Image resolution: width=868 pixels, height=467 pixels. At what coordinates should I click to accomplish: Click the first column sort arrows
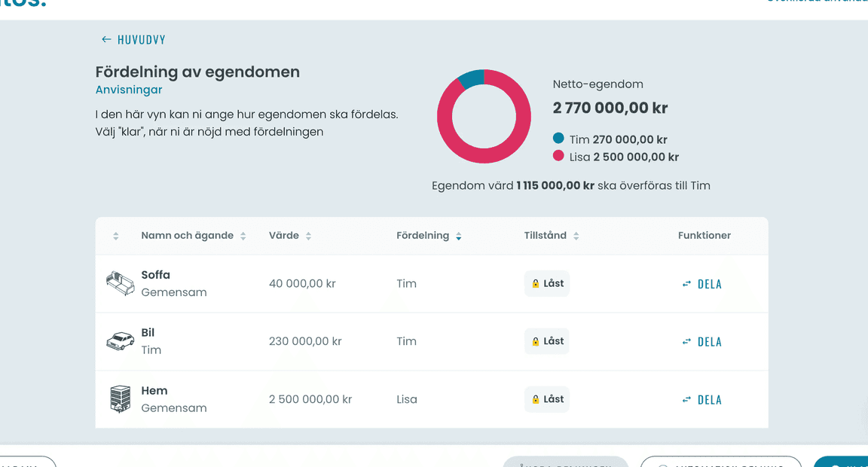(x=116, y=236)
